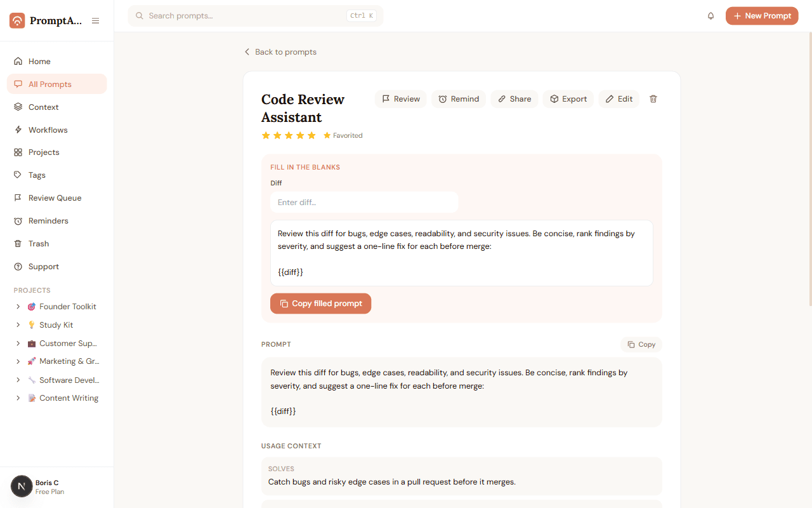The width and height of the screenshot is (812, 508).
Task: Expand the Customer Sup... project chevron
Action: [x=18, y=344]
